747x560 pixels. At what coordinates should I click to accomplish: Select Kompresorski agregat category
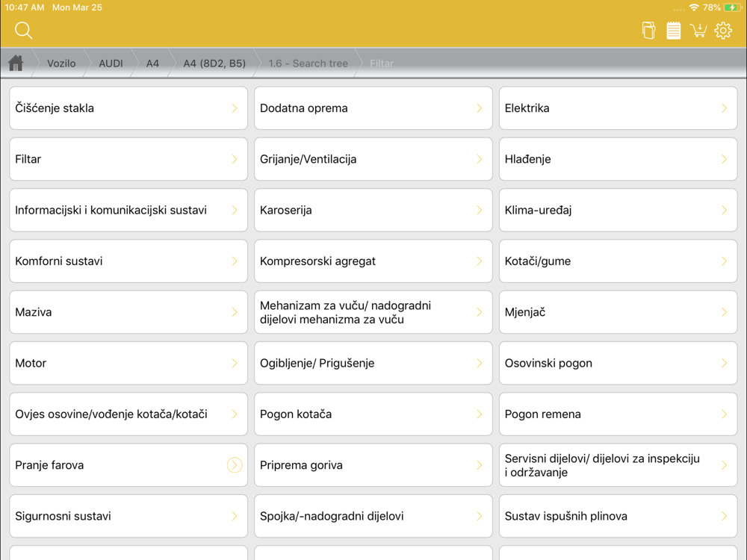click(373, 261)
